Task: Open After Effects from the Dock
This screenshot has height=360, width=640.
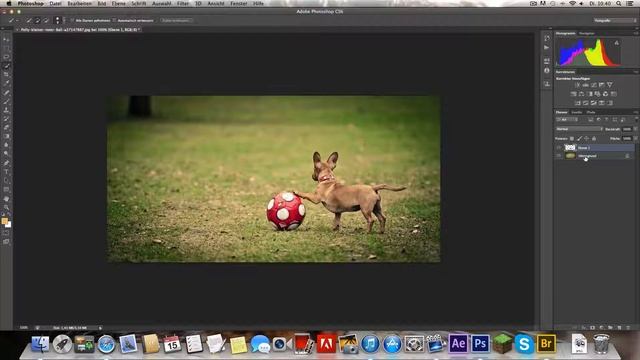Action: click(458, 344)
